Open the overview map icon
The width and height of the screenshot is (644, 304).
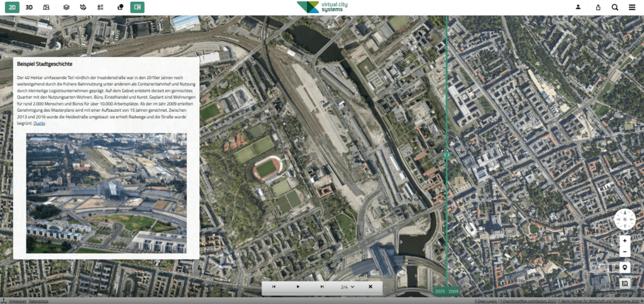tap(625, 283)
